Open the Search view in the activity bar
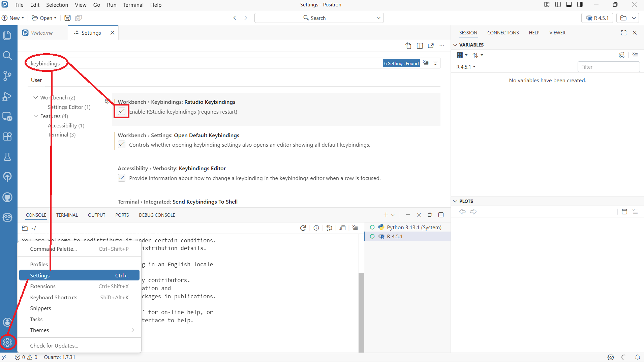The image size is (644, 362). pyautogui.click(x=7, y=56)
